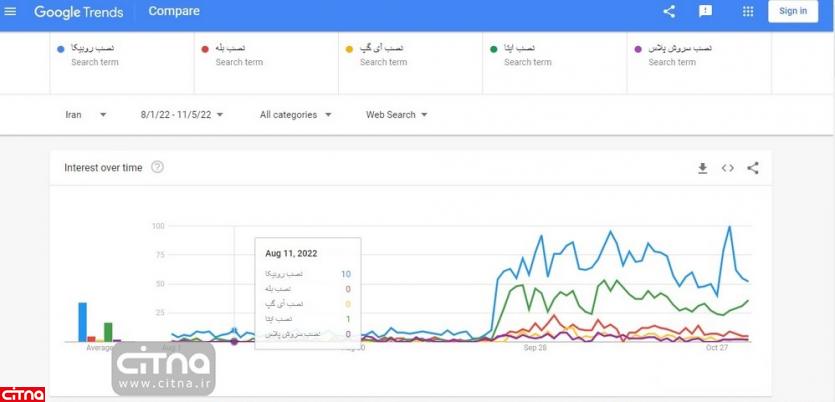The height and width of the screenshot is (402, 835).
Task: Click the share icon in header
Action: 669,12
